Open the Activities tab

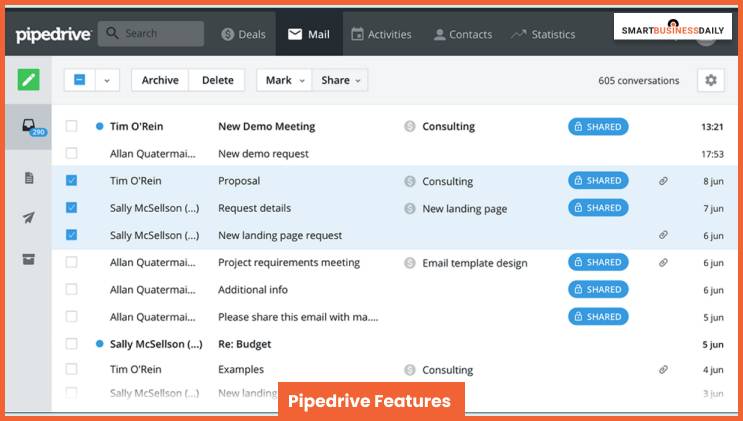click(381, 34)
